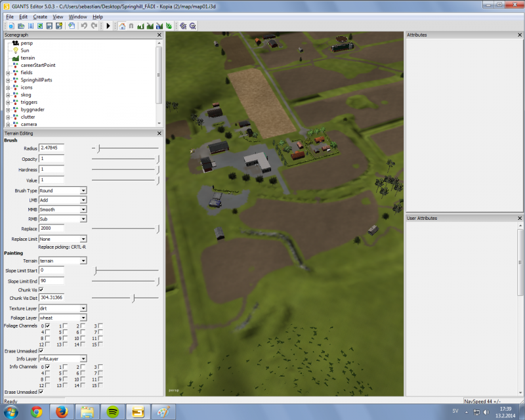
Task: Select the byggnader node
Action: click(x=32, y=110)
